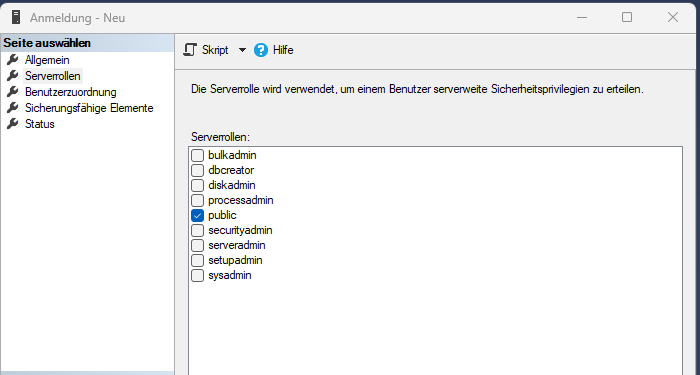The image size is (700, 375).
Task: Open the Benutzerzuordnung page
Action: pos(71,92)
